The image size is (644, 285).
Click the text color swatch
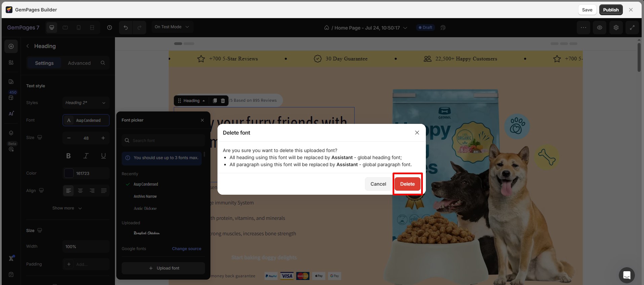pos(69,173)
